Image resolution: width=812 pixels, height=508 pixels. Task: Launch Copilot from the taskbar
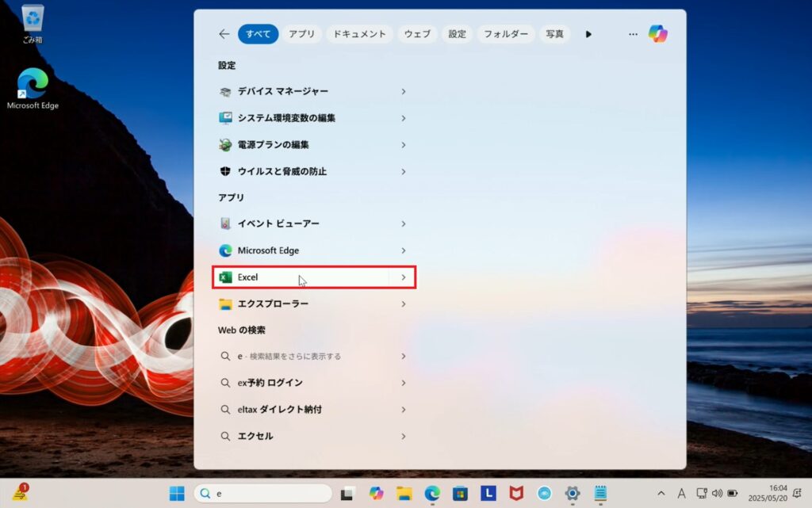[x=376, y=494]
